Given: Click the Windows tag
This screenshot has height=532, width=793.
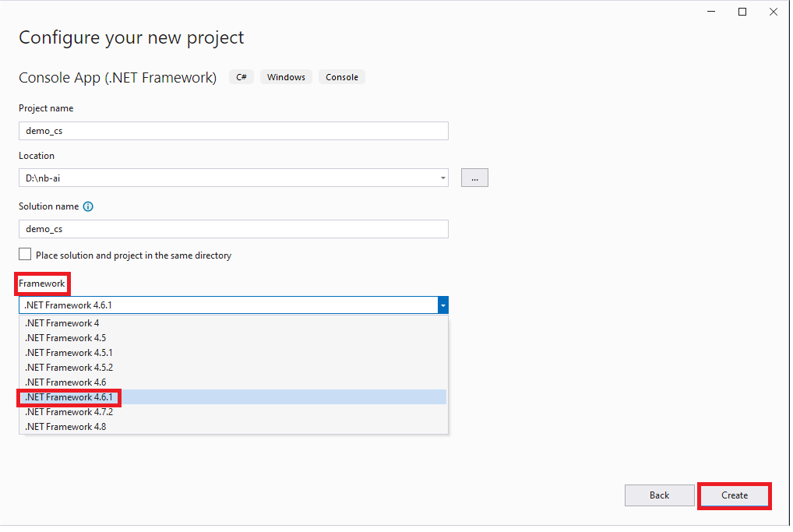Looking at the screenshot, I should coord(286,77).
